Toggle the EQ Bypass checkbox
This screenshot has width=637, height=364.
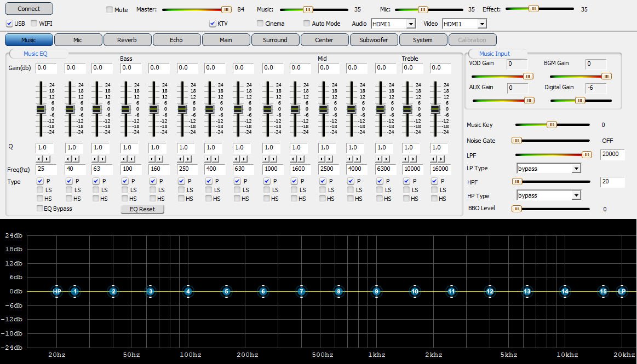40,209
